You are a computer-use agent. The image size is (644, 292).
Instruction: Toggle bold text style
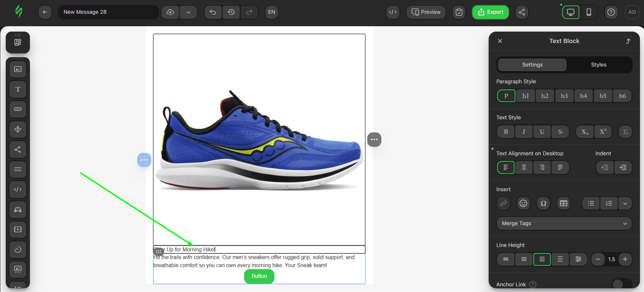506,132
